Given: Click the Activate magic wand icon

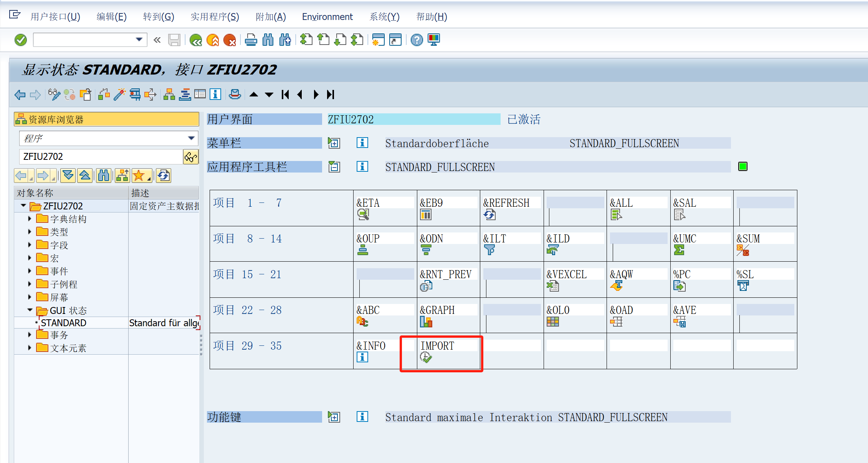Looking at the screenshot, I should [x=119, y=95].
